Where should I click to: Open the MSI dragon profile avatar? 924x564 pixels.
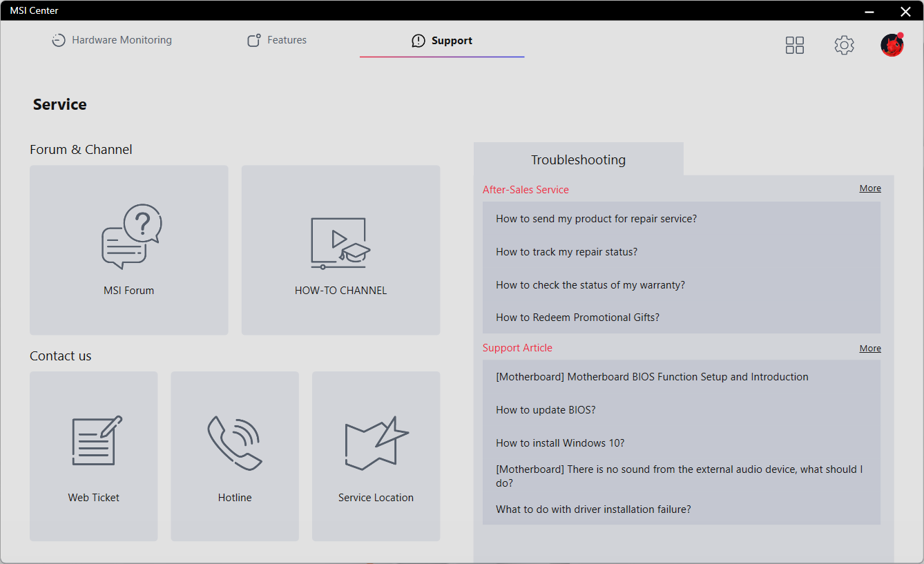pos(892,45)
